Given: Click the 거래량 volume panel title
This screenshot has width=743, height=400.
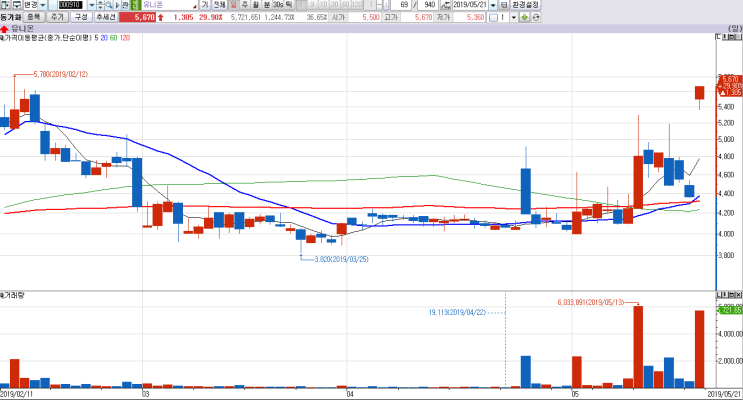Looking at the screenshot, I should coord(13,295).
